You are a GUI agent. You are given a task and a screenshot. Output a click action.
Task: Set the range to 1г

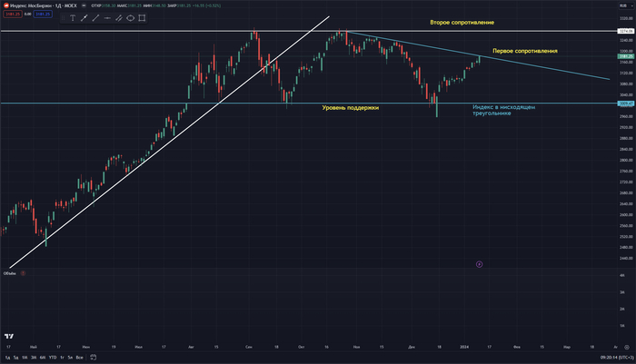pyautogui.click(x=62, y=357)
